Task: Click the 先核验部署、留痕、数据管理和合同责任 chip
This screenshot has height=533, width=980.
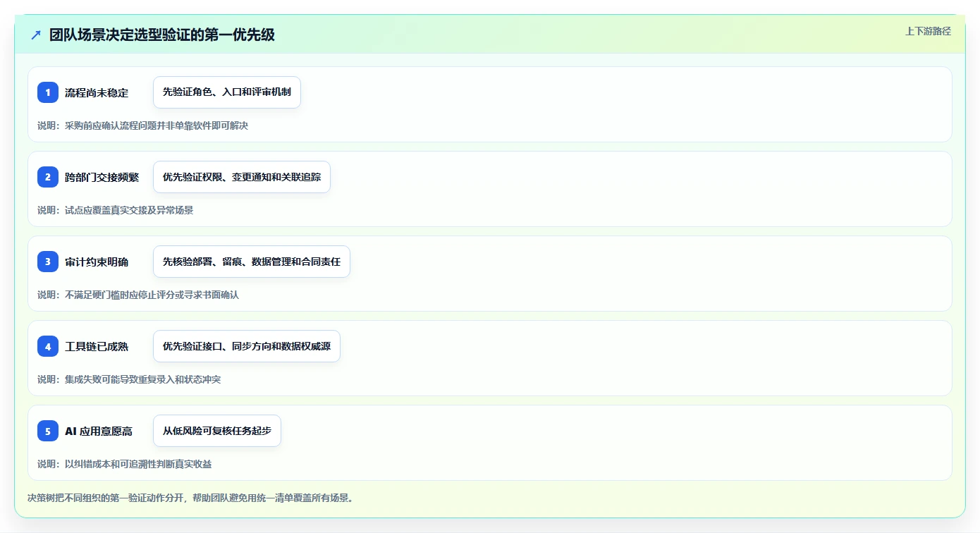Action: [x=252, y=262]
